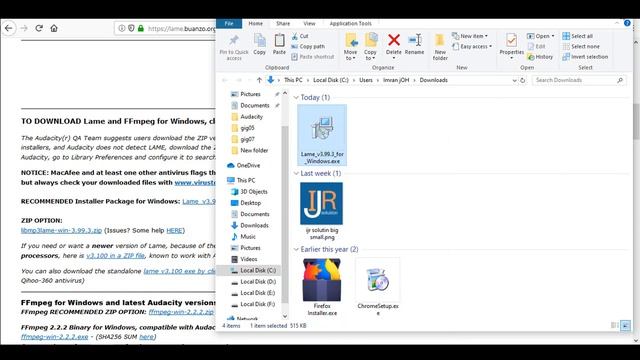Click SHA256 SUM here link

click(147, 337)
